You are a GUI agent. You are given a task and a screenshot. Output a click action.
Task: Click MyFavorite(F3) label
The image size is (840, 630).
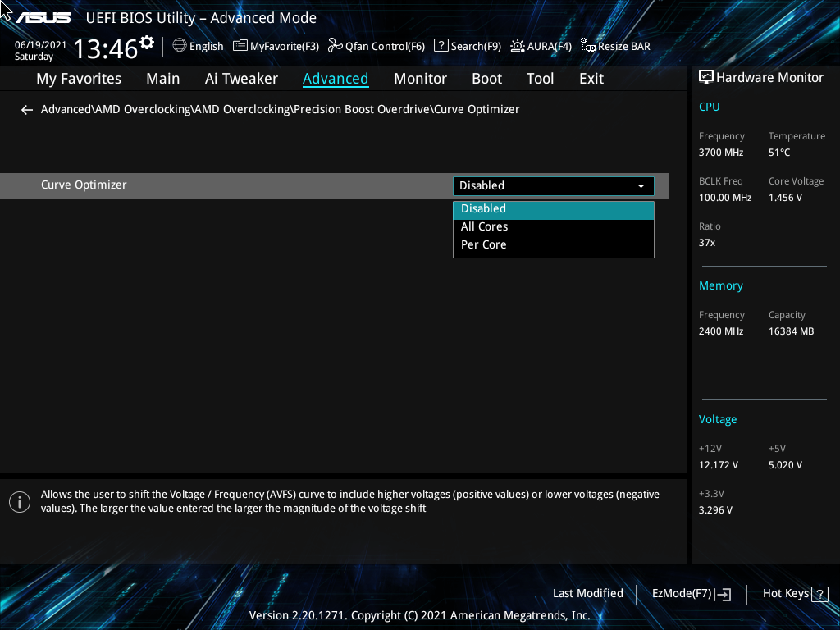(x=285, y=47)
